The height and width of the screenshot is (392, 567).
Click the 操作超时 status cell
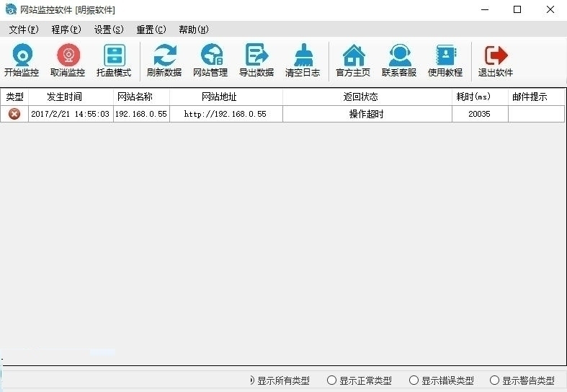[367, 114]
